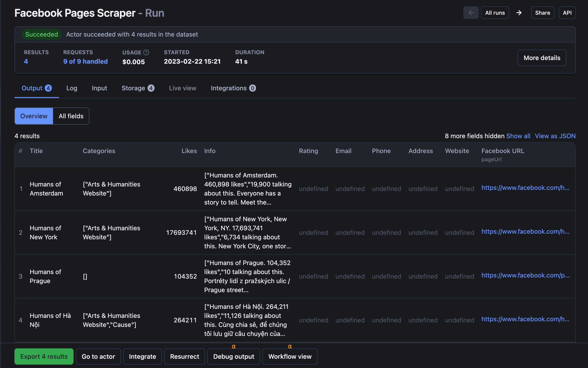
Task: Switch to the Live view tab
Action: coord(182,88)
